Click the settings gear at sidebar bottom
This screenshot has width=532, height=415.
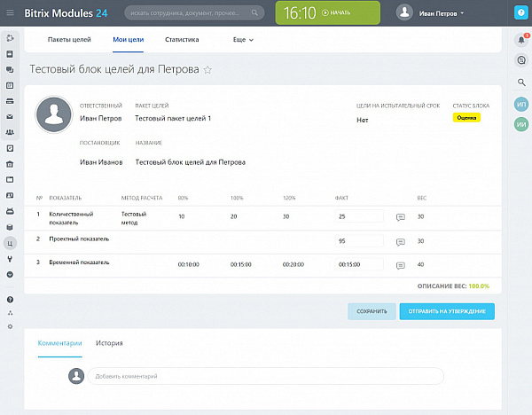(10, 326)
